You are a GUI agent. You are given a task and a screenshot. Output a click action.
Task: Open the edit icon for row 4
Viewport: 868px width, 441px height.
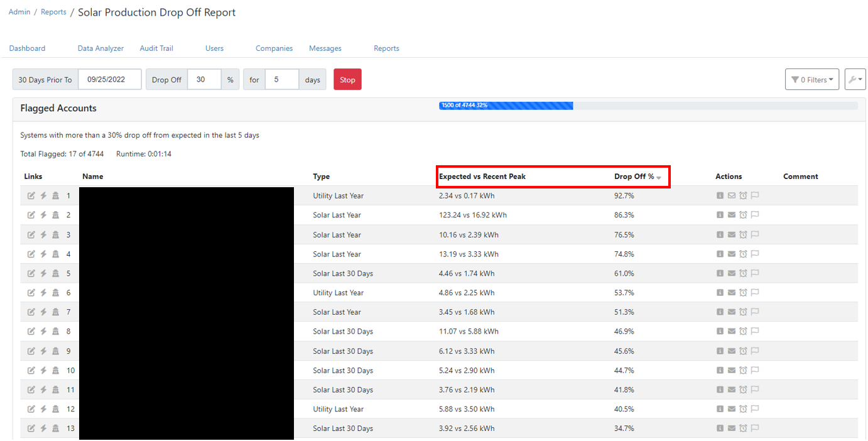(31, 254)
